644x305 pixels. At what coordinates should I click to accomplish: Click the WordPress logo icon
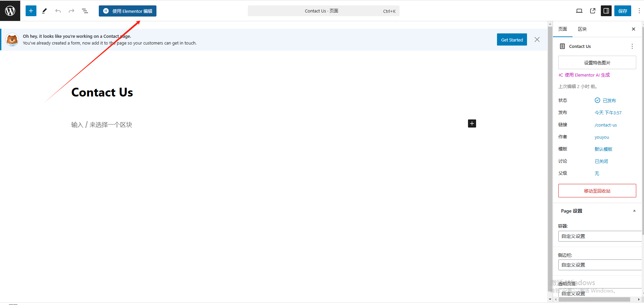(10, 11)
